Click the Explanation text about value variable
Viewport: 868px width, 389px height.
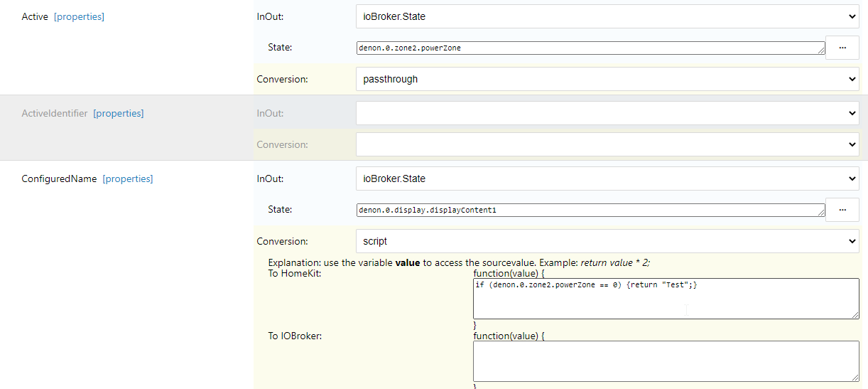(x=459, y=262)
